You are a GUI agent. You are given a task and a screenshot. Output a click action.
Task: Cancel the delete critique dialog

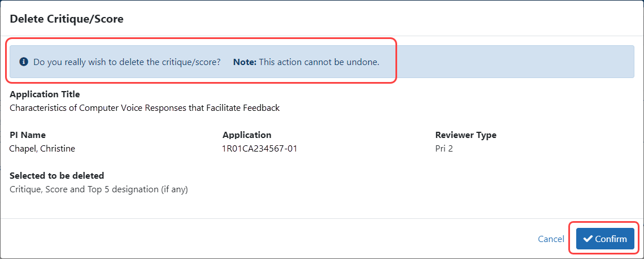(x=551, y=239)
